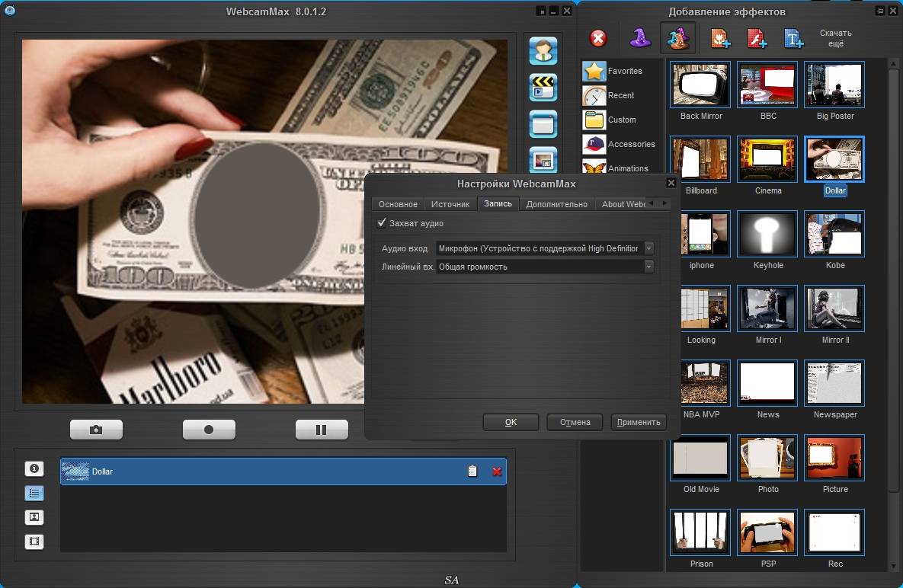Viewport: 903px width, 588px height.
Task: Open the Дополнительно tab
Action: coord(556,204)
